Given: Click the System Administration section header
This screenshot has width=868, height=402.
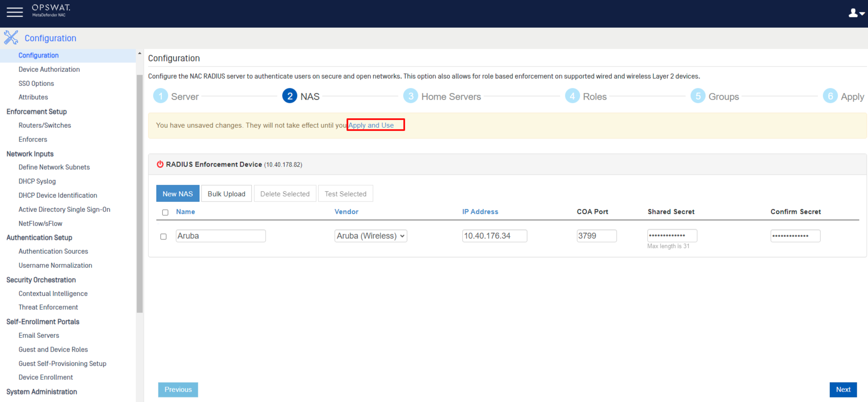Looking at the screenshot, I should [42, 392].
